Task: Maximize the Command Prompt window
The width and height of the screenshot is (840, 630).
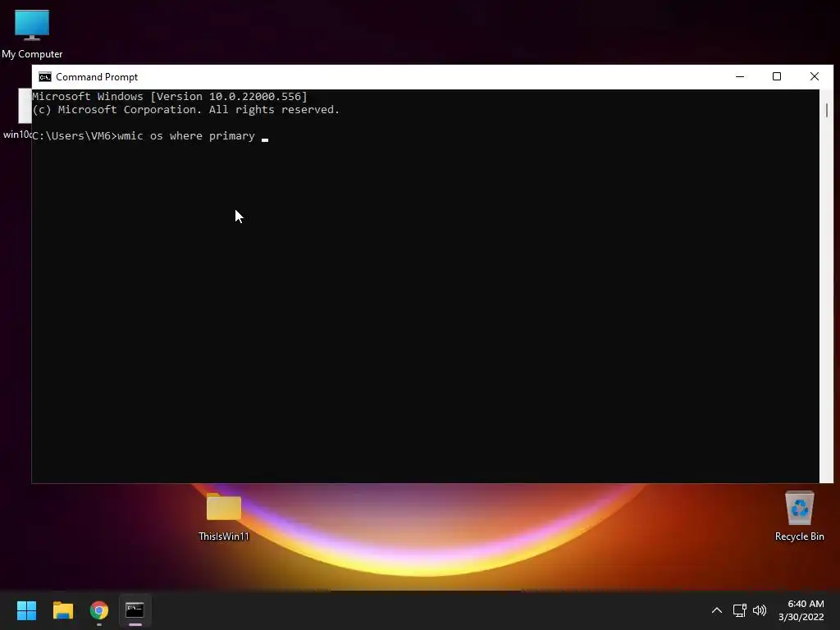Action: point(777,76)
